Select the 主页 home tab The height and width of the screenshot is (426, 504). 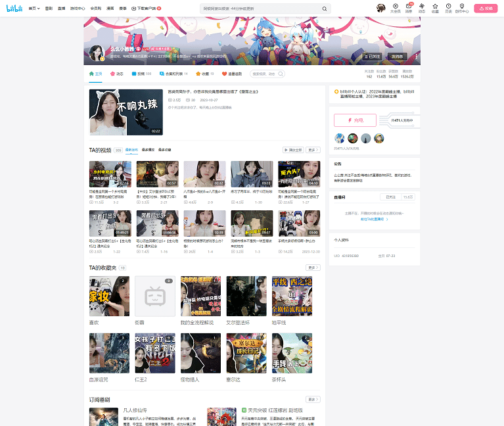point(95,74)
